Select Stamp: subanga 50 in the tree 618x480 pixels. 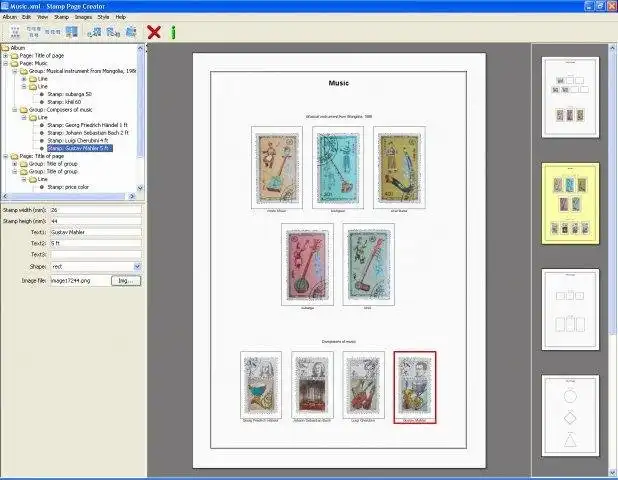tap(69, 95)
